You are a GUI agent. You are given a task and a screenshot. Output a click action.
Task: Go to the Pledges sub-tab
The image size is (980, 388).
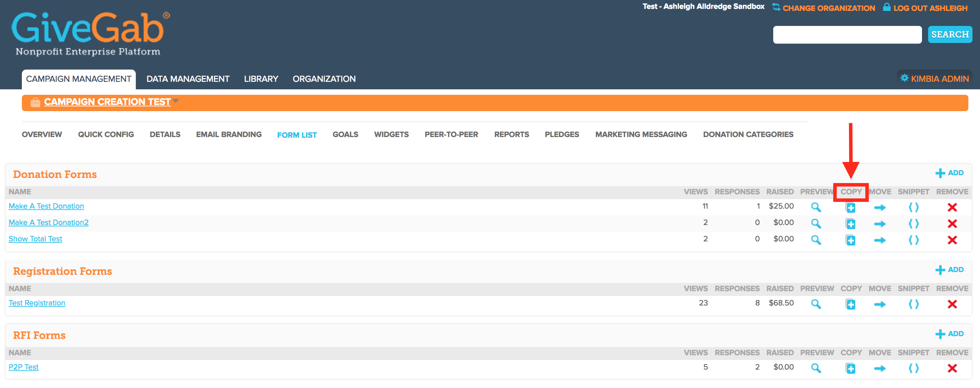562,135
